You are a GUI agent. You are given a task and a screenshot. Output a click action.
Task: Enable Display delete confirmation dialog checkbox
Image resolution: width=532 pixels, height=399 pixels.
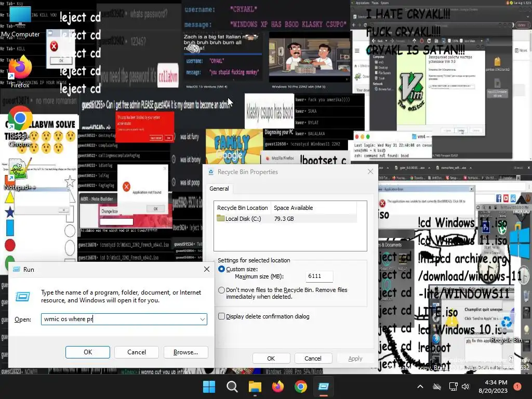(x=221, y=316)
